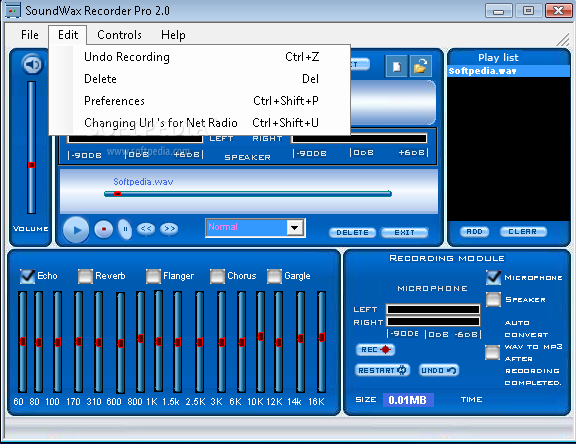Adjust the 2.5K equalizer slider
The height and width of the screenshot is (444, 576).
199,342
